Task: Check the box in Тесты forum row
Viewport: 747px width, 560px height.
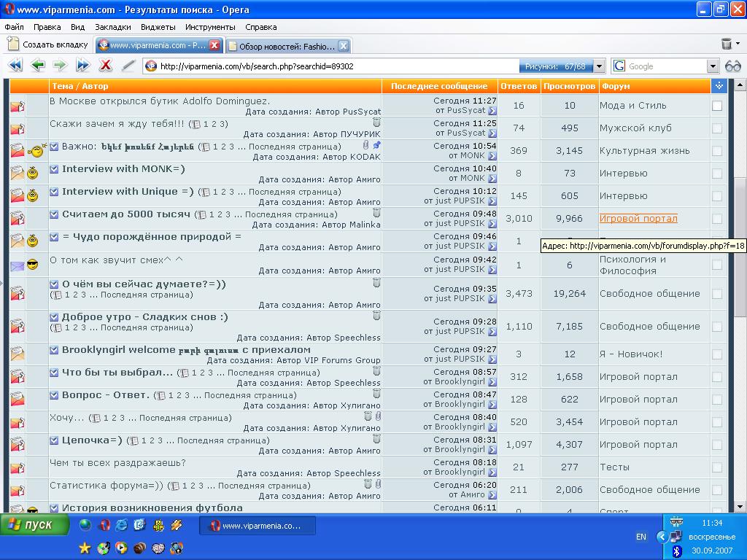Action: point(717,467)
